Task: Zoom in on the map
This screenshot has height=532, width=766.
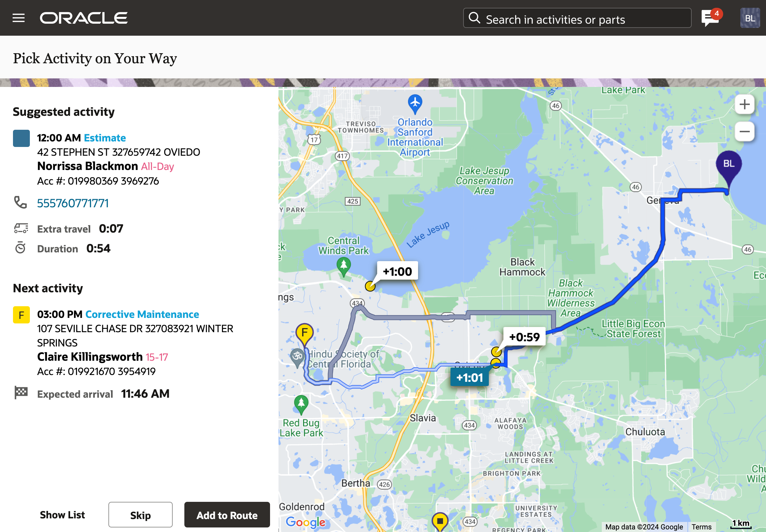Action: coord(744,105)
